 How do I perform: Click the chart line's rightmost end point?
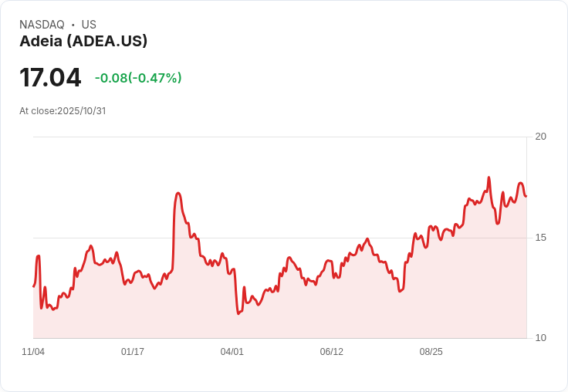526,196
